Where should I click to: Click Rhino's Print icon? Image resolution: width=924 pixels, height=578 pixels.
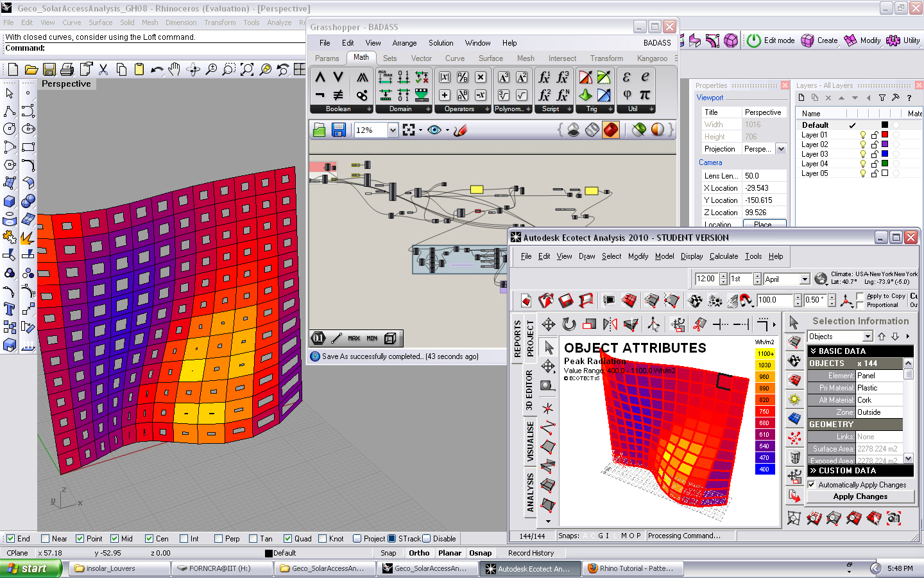67,69
